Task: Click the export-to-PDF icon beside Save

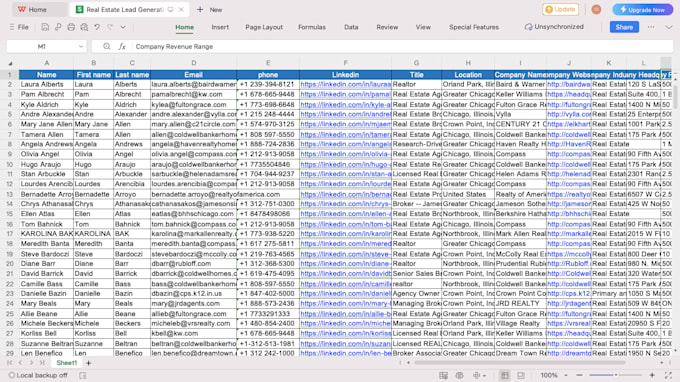Action: pos(58,27)
